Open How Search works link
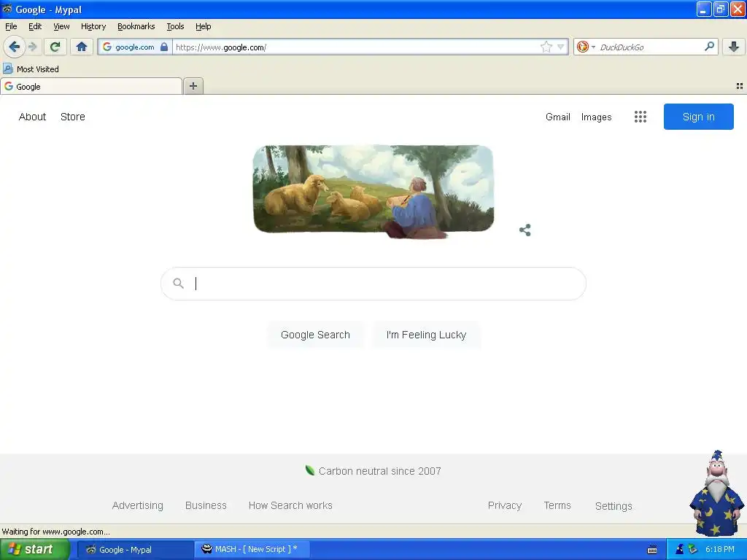Screen dimensions: 747x560 [x=290, y=505]
